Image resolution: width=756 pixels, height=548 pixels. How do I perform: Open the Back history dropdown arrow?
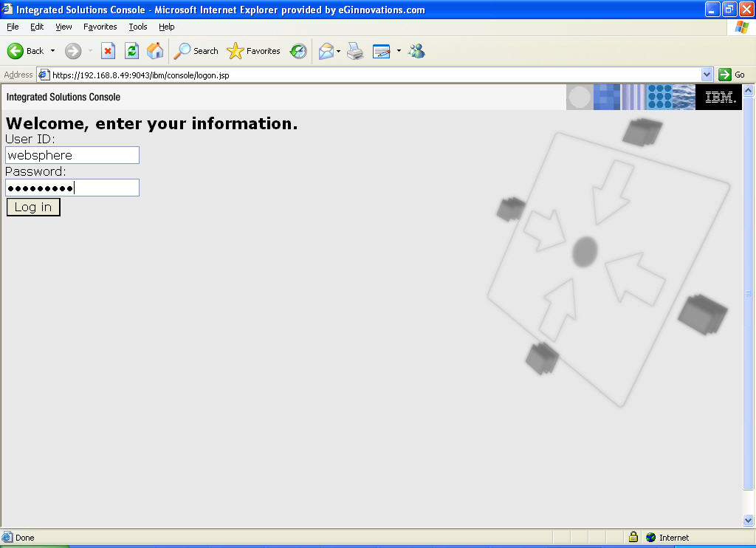[x=52, y=51]
